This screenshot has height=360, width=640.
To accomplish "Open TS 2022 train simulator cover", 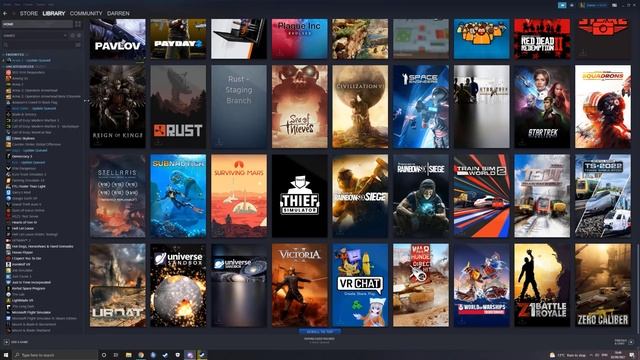I will 603,196.
